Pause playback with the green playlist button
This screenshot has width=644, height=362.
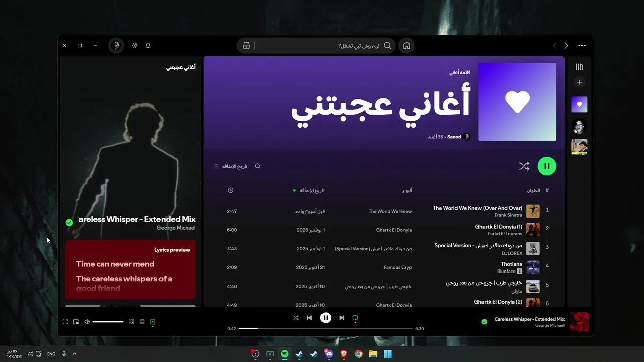[x=547, y=166]
